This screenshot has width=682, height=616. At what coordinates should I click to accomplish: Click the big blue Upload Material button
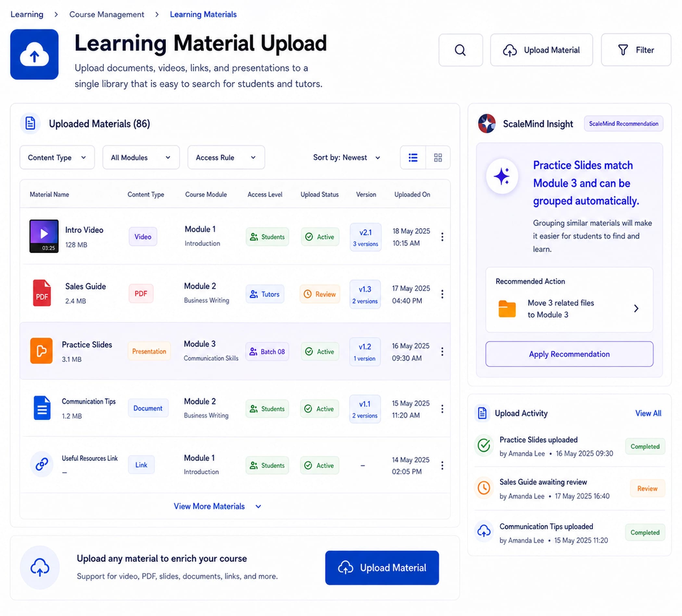pyautogui.click(x=382, y=568)
